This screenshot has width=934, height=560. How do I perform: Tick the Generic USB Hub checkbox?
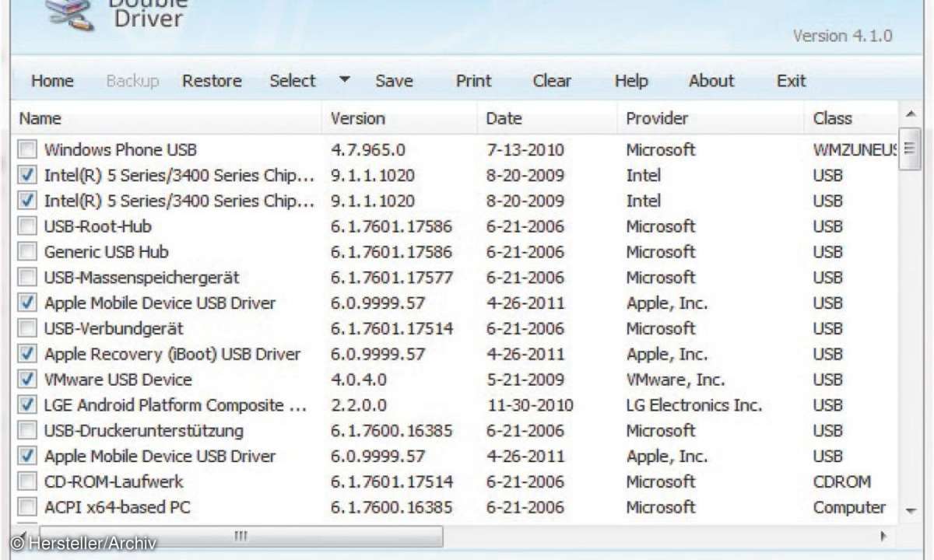click(x=27, y=252)
